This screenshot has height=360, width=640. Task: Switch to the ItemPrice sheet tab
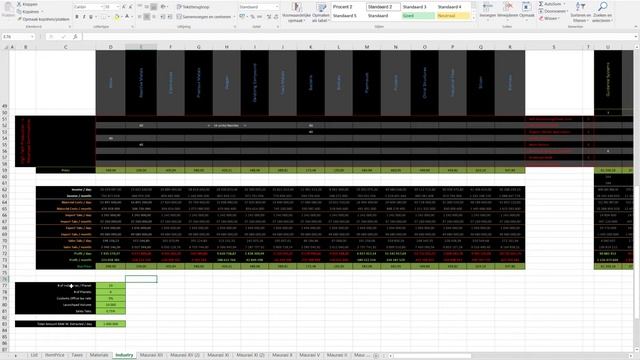[55, 356]
